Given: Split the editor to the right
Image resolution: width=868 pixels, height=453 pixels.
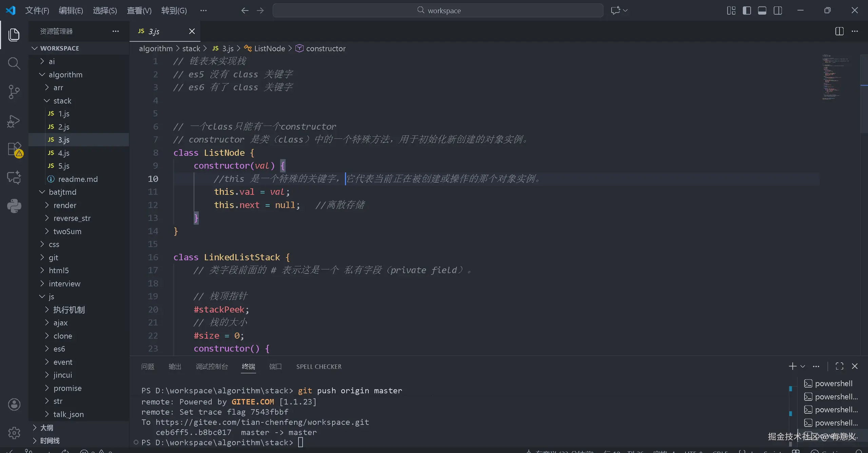Looking at the screenshot, I should 839,31.
